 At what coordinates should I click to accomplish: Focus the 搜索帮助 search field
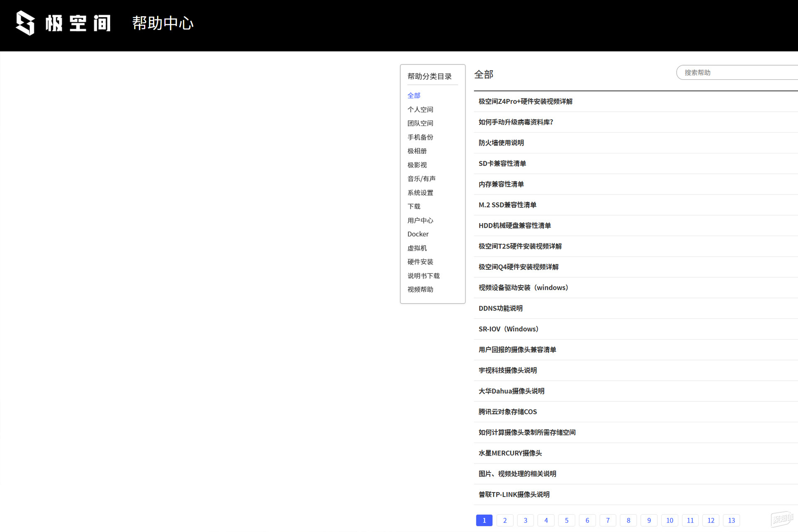[x=737, y=72]
